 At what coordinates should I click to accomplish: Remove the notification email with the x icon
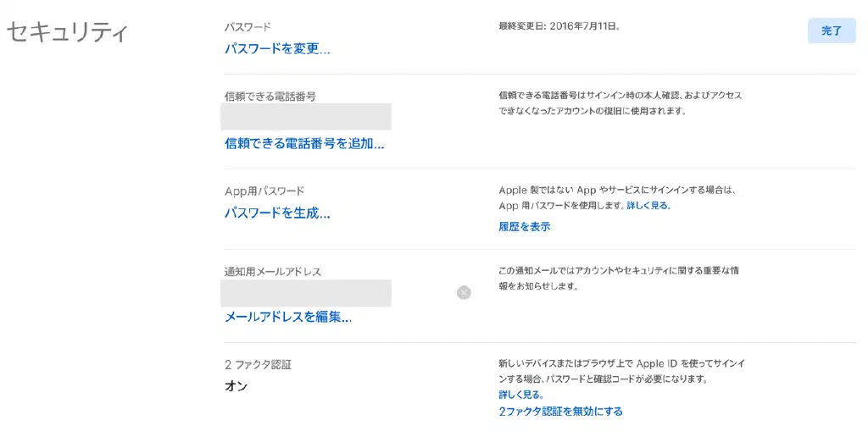[464, 292]
